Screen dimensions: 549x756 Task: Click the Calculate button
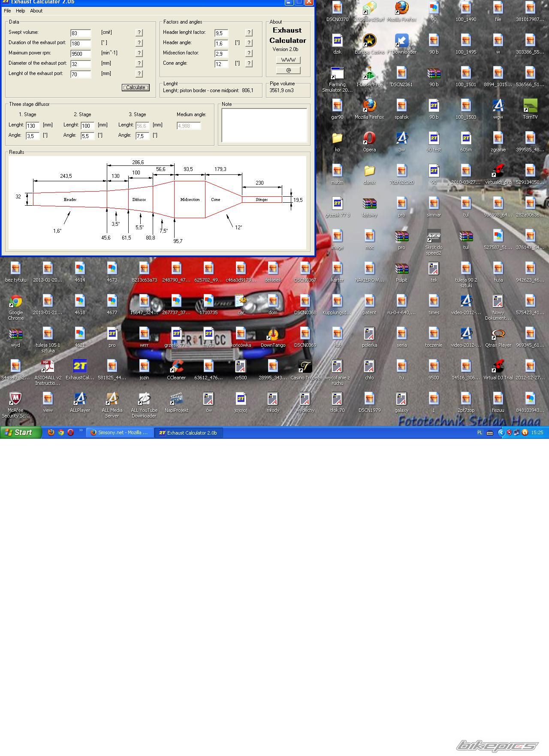tap(136, 87)
